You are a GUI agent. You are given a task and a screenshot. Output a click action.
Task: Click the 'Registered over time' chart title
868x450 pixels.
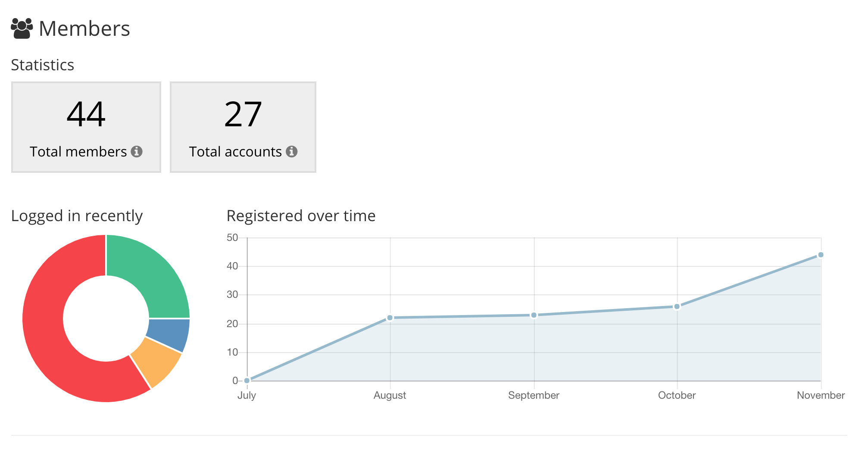pyautogui.click(x=301, y=216)
